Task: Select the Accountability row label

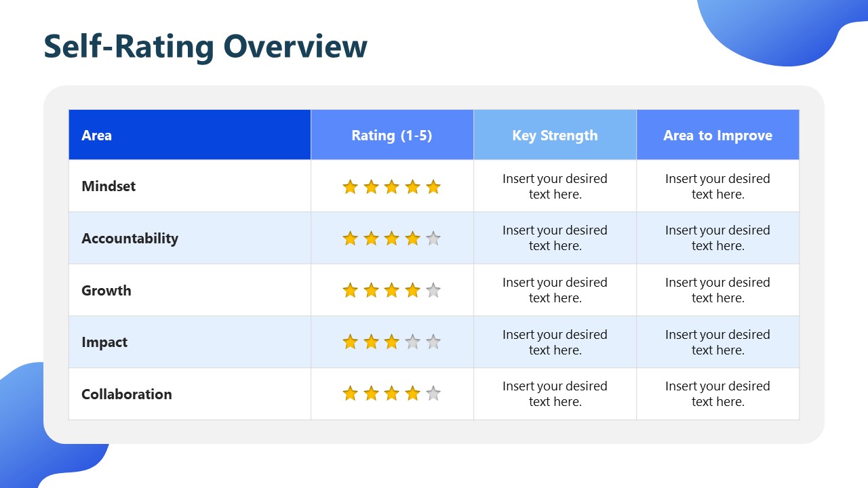Action: click(130, 239)
